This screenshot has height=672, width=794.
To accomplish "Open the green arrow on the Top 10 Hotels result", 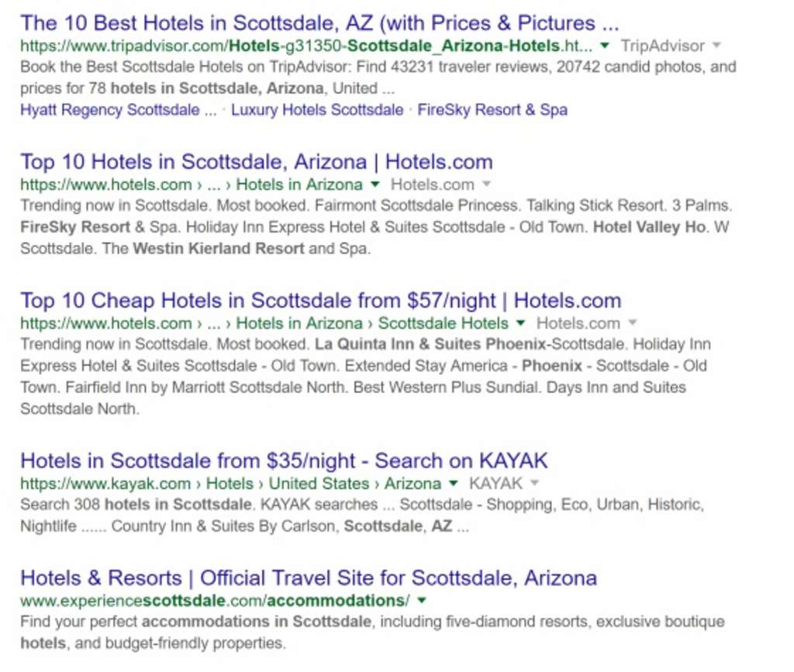I will click(x=375, y=184).
